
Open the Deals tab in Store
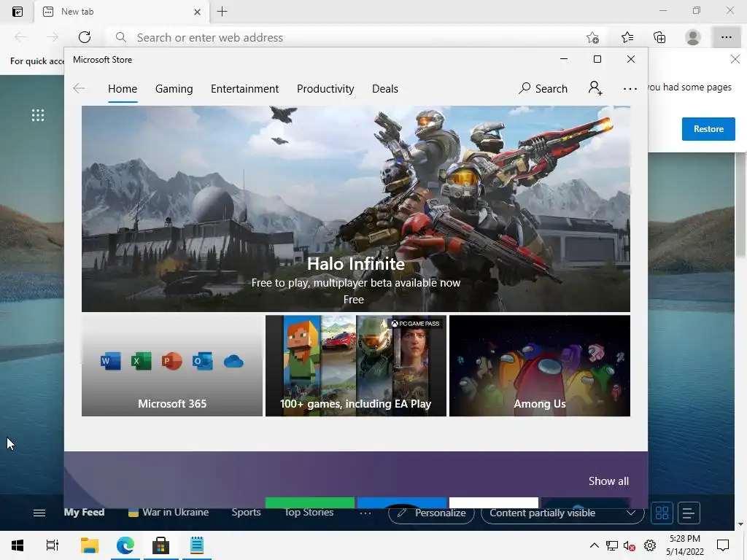click(x=385, y=89)
